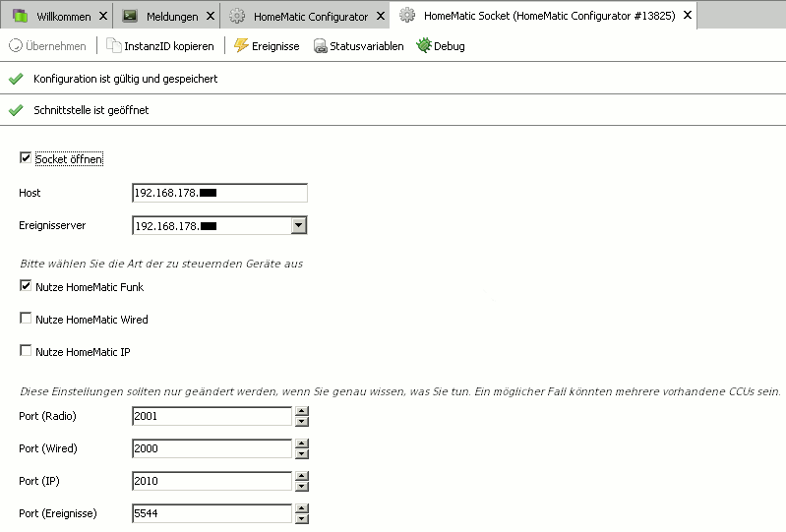Click the HomeMatic Socket gear icon
The height and width of the screenshot is (532, 786).
coord(407,16)
